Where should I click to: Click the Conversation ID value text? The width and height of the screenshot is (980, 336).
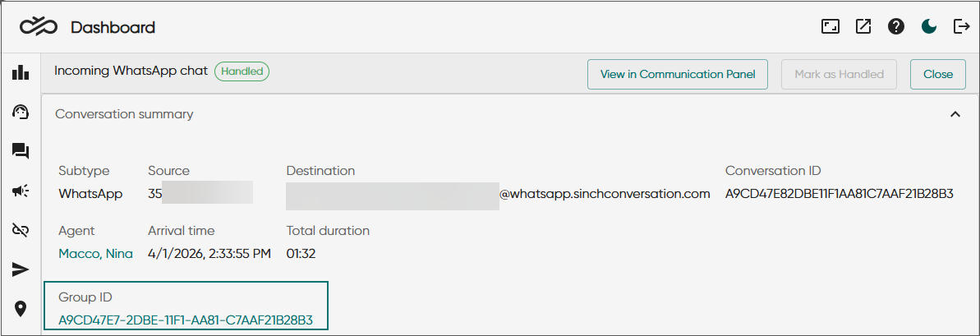[840, 194]
